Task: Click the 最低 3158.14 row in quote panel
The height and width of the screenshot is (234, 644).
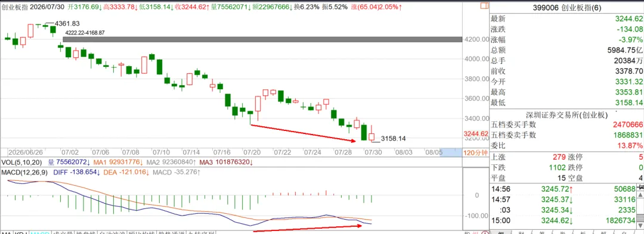Action: [567, 103]
